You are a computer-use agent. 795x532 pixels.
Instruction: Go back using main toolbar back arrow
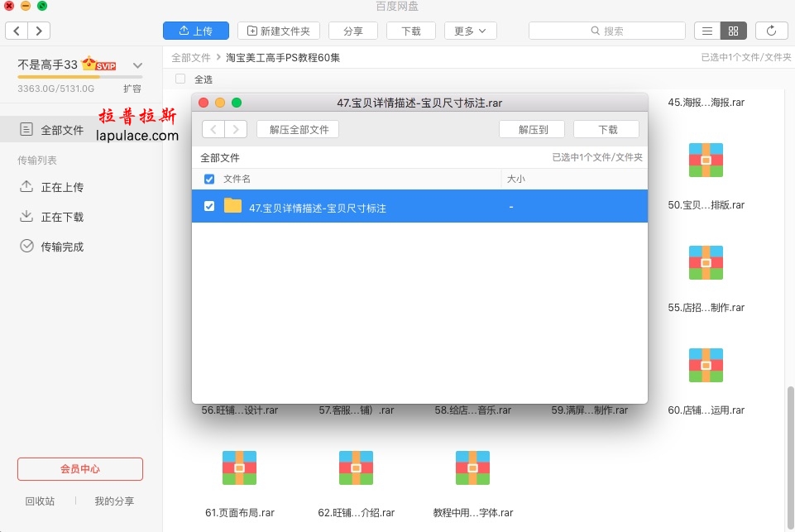[x=17, y=31]
